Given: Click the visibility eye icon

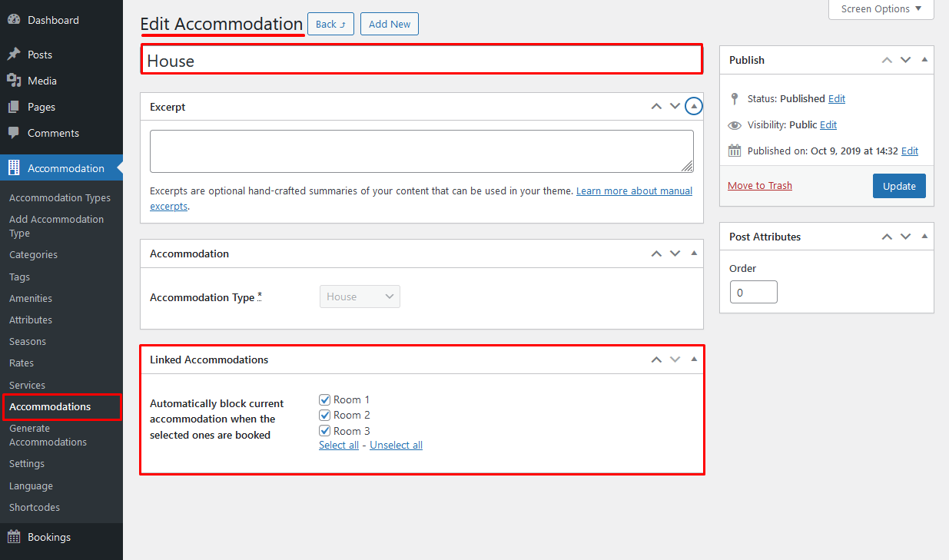Looking at the screenshot, I should [x=735, y=124].
